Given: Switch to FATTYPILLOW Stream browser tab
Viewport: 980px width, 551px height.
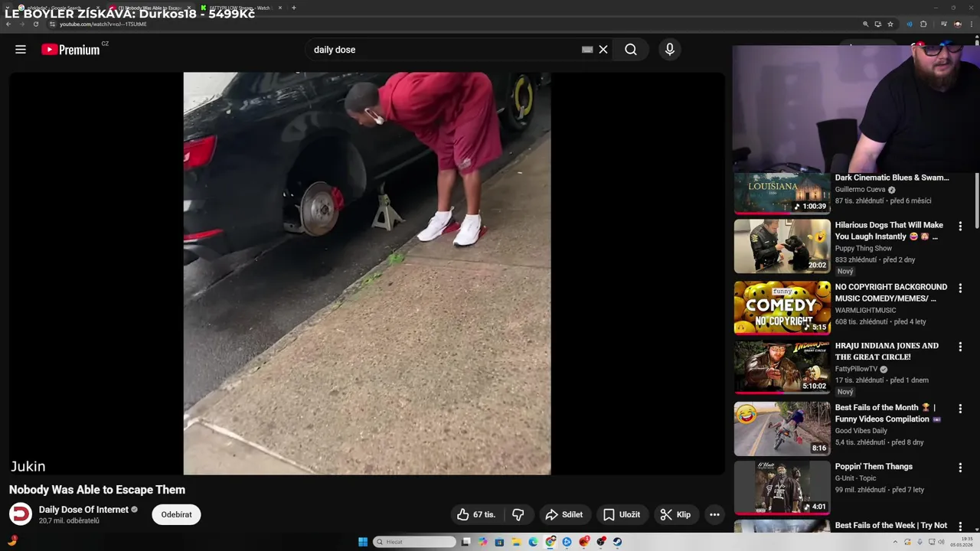Looking at the screenshot, I should coord(241,8).
